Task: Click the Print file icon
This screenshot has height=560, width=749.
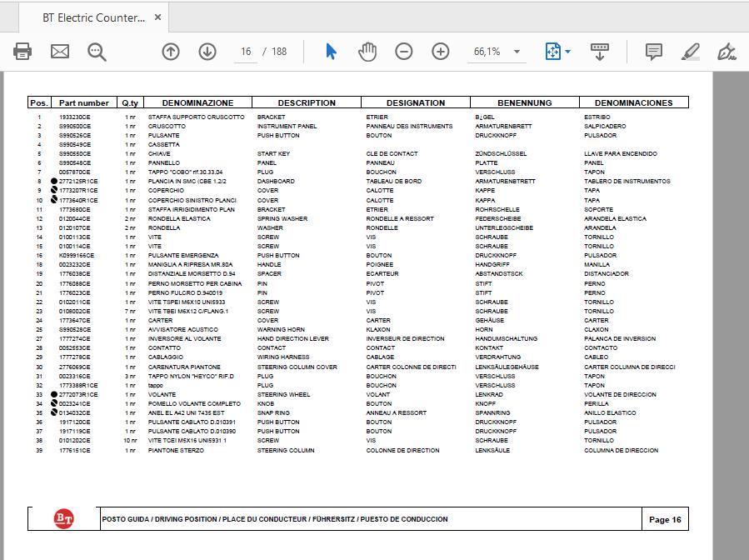Action: click(22, 51)
